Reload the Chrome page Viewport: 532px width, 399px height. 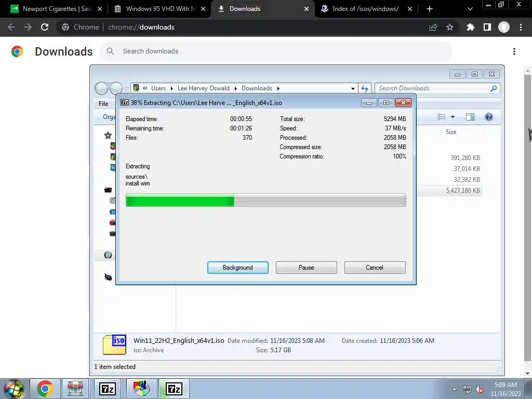click(x=45, y=27)
